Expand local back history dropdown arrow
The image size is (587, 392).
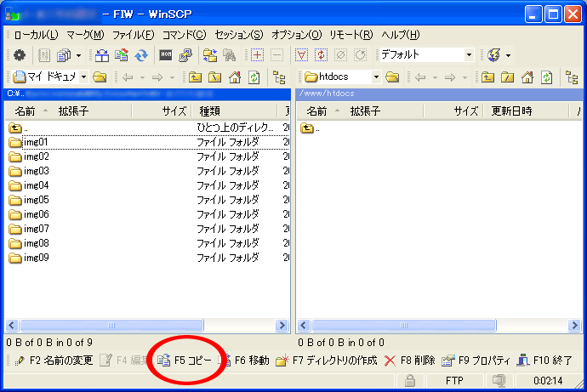pos(142,77)
